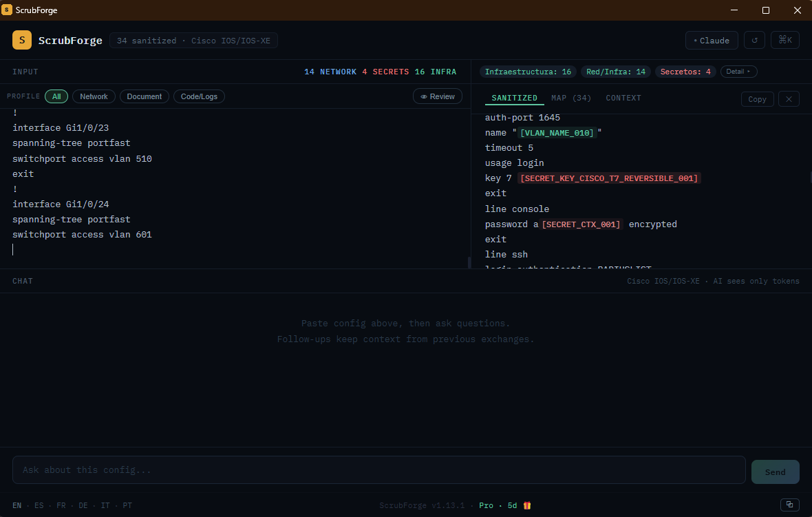
Task: Click the Send button
Action: 776,472
